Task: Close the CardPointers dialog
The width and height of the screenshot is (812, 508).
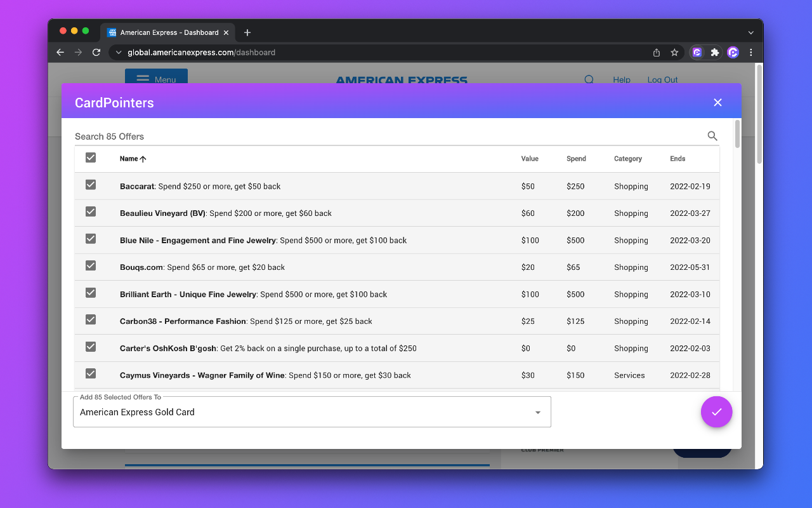Action: [717, 102]
